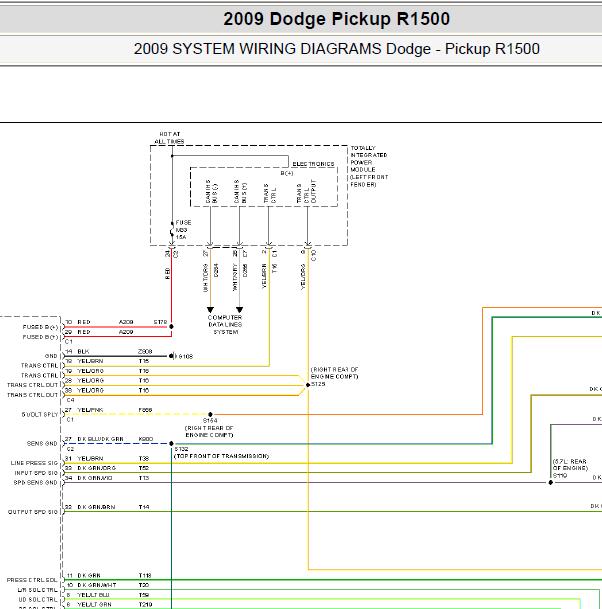Select the "TOTALLY INTEGRATED POWER MODULE" label

point(369,166)
